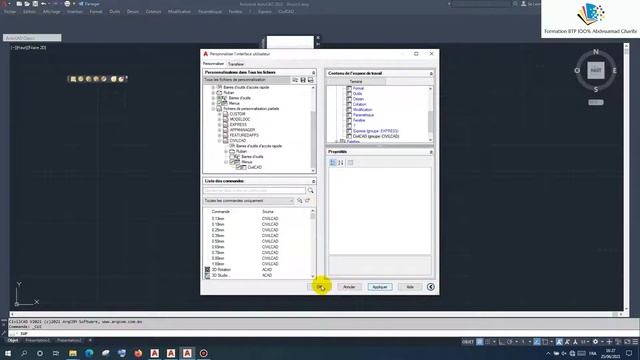Viewport: 640px width, 360px height.
Task: Click the HAUT face of the ViewCube
Action: point(596,70)
